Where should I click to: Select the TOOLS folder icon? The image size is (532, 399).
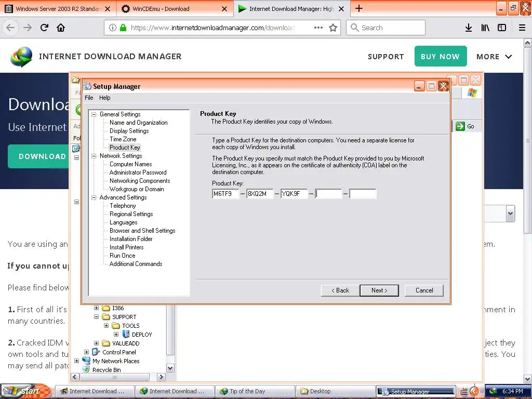coord(116,326)
